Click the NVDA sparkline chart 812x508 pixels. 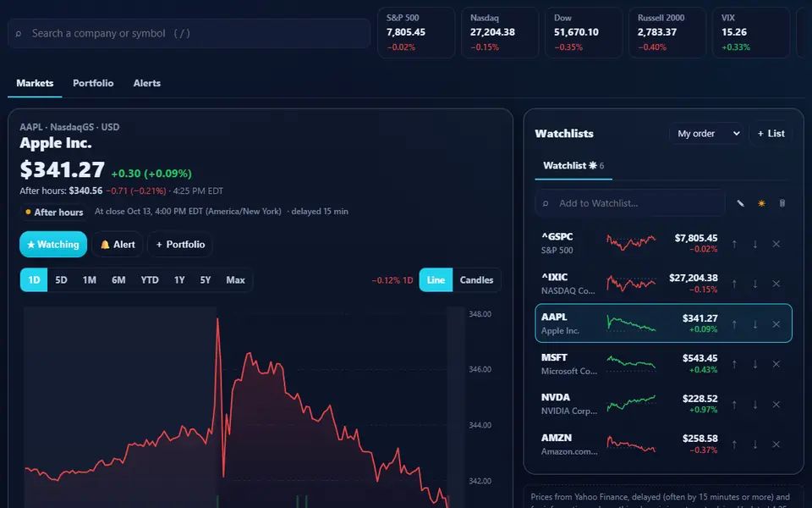631,403
